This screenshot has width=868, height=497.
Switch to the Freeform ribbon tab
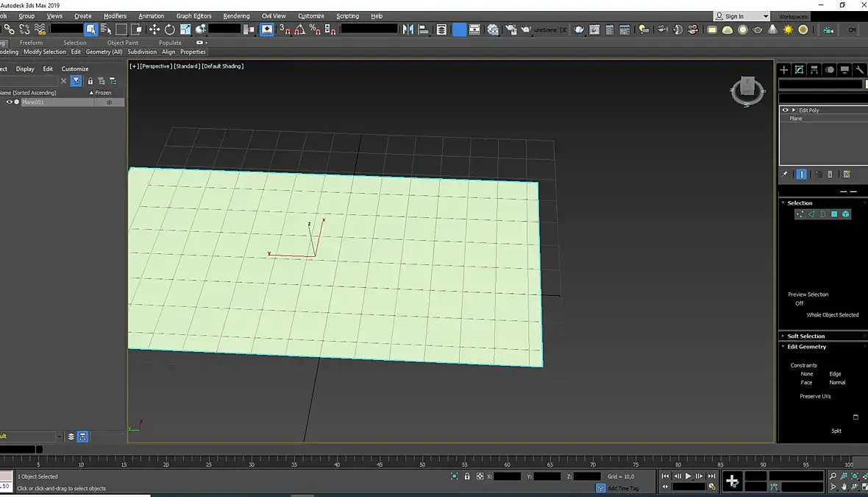[x=31, y=43]
